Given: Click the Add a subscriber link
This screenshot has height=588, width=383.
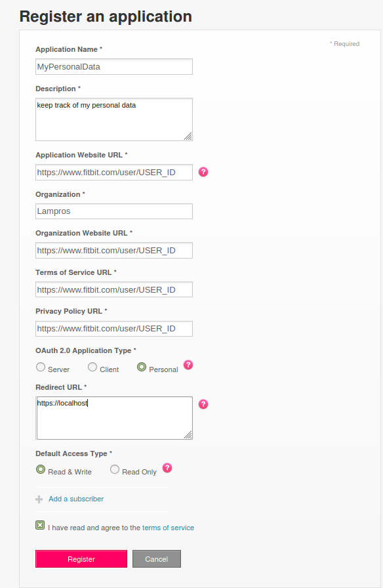Looking at the screenshot, I should (x=76, y=499).
